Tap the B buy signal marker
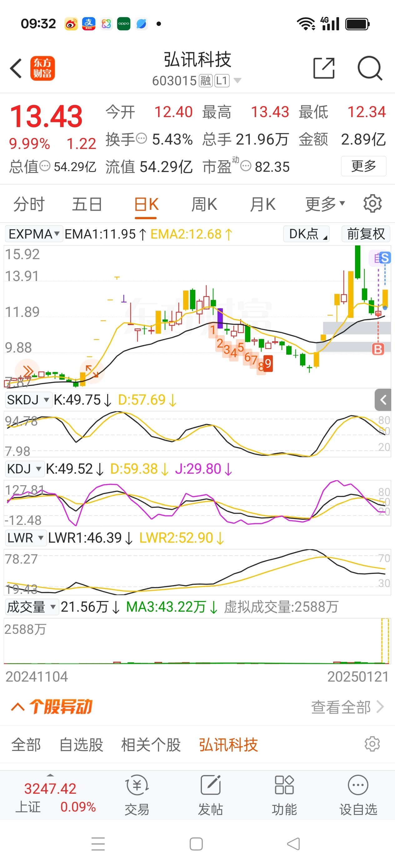This screenshot has width=395, height=868. [378, 349]
